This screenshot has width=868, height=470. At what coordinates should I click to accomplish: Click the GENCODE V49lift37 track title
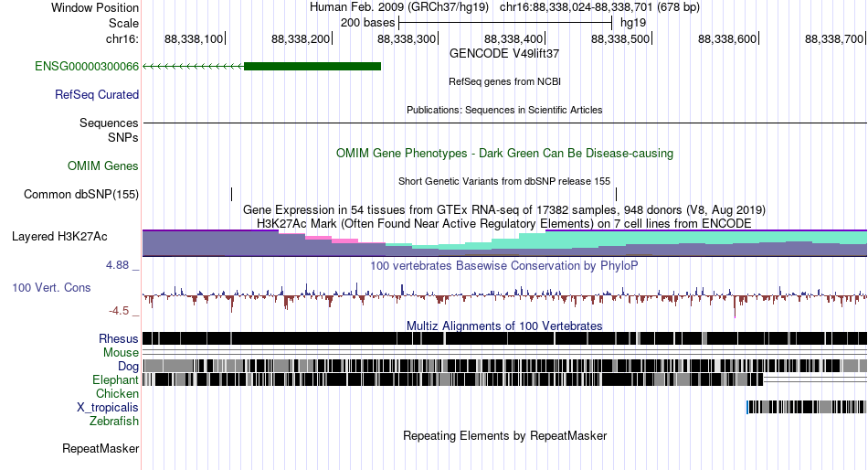click(x=504, y=54)
